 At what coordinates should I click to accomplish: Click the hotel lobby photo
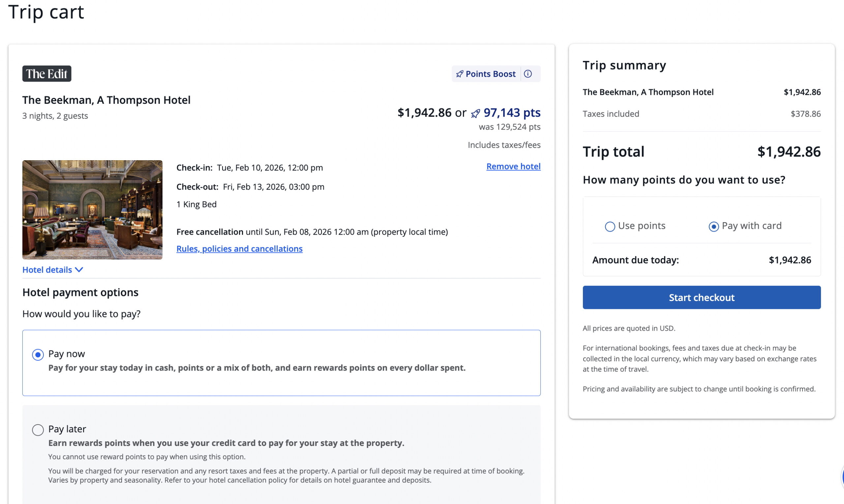pos(92,210)
